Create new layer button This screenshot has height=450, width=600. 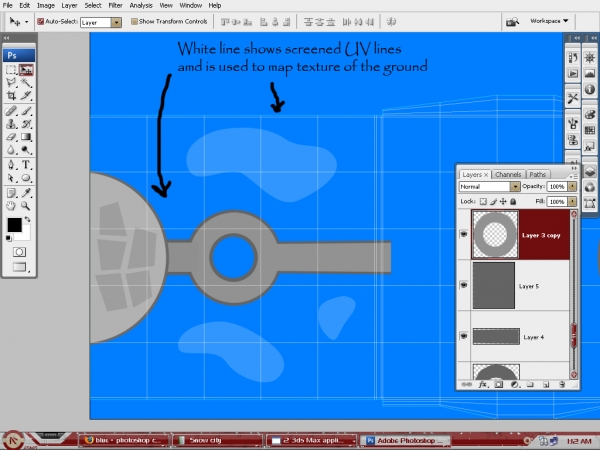coord(546,384)
